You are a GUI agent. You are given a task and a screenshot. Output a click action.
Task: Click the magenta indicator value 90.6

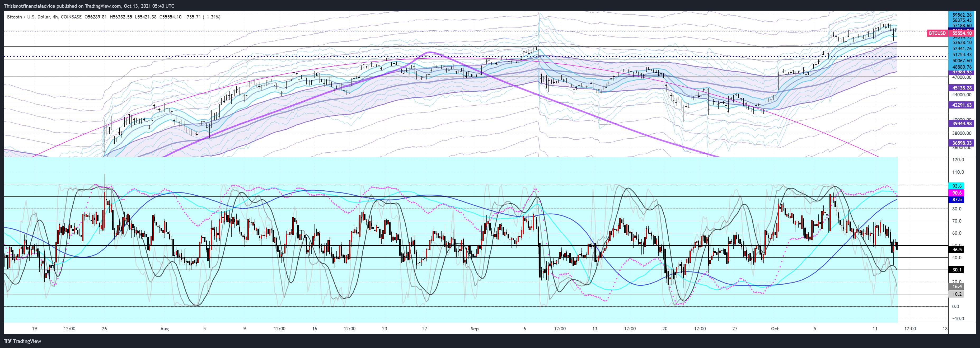pos(957,193)
